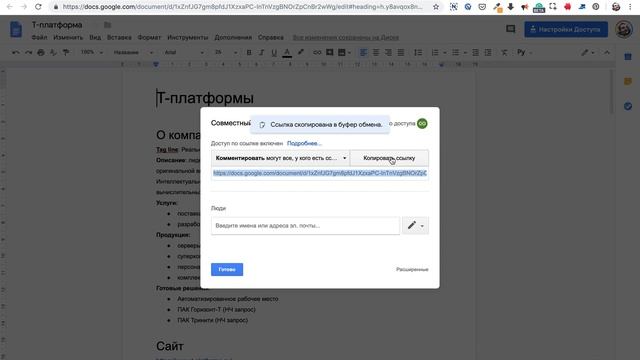The width and height of the screenshot is (640, 360).
Task: Click the add comment icon
Action: pos(329,52)
